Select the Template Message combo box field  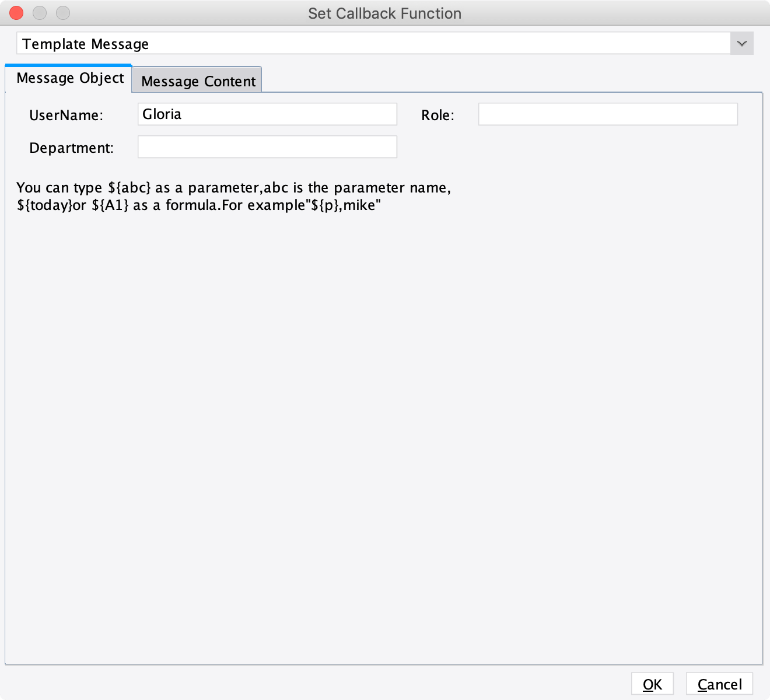[373, 44]
